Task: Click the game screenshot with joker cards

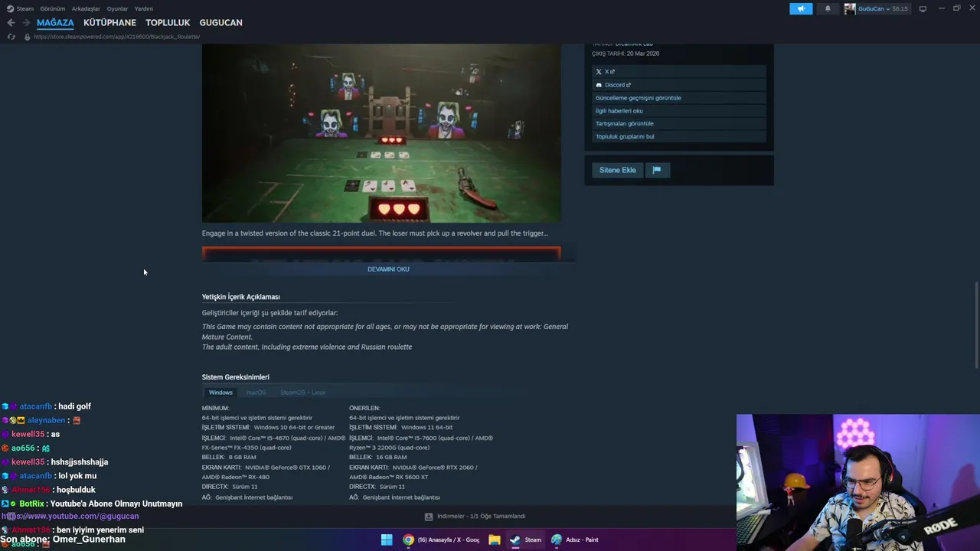Action: coord(381,133)
